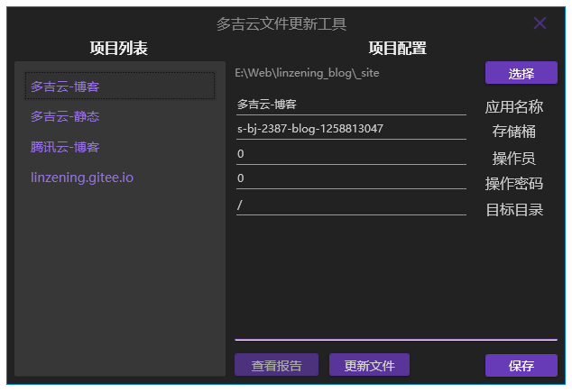
Task: Select project 多吉云-博客 in list
Action: click(120, 86)
